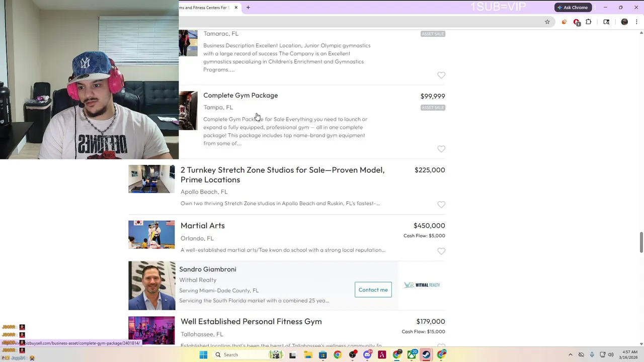The width and height of the screenshot is (644, 362).
Task: Open Steam from the taskbar
Action: [426, 355]
